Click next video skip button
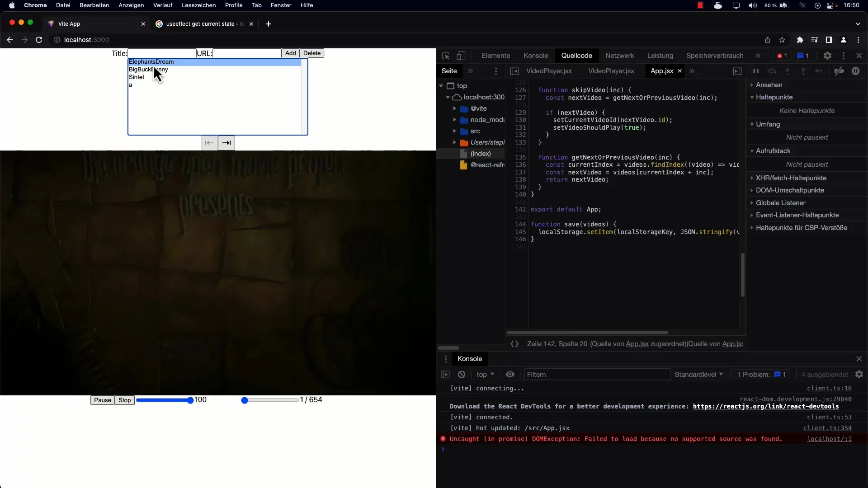 226,143
